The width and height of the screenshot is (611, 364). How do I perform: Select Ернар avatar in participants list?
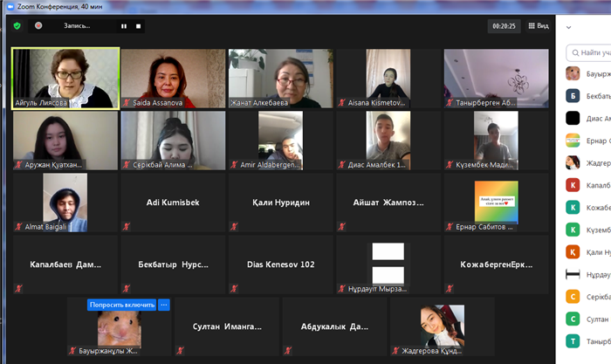[x=573, y=141]
